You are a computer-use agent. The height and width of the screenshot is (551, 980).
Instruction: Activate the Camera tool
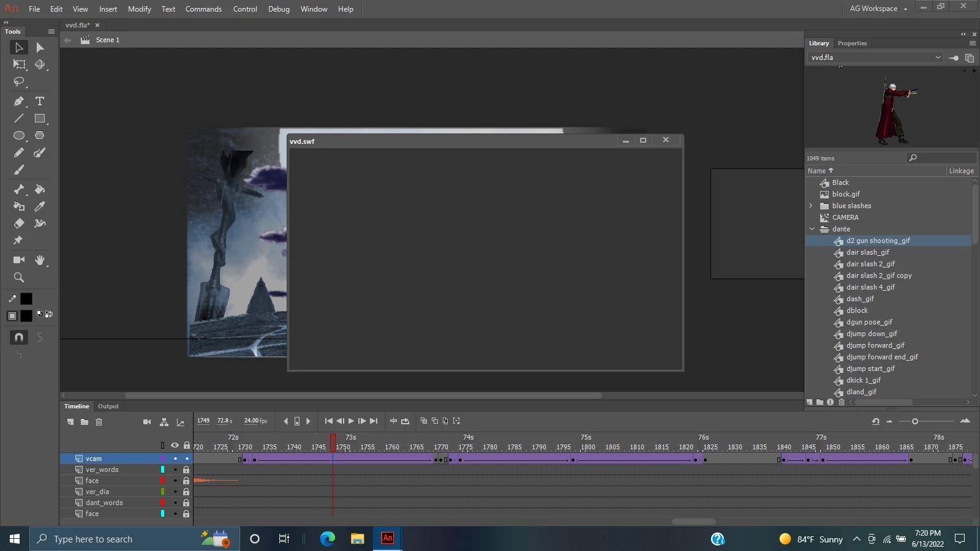(x=19, y=260)
